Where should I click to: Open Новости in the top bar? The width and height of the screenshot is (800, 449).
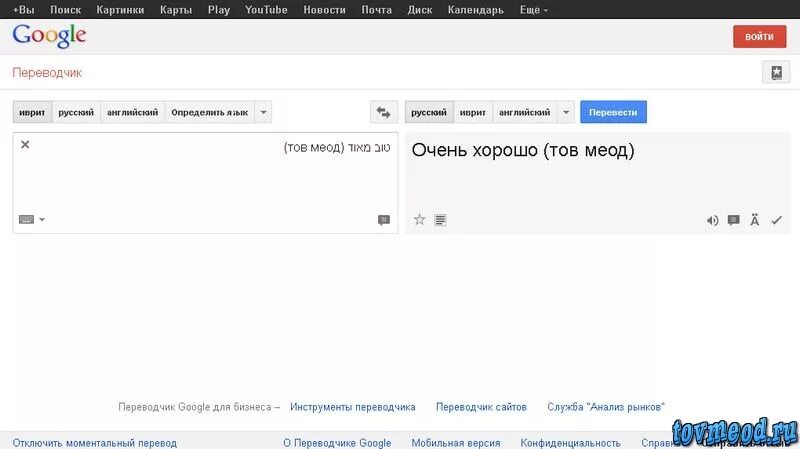click(324, 10)
